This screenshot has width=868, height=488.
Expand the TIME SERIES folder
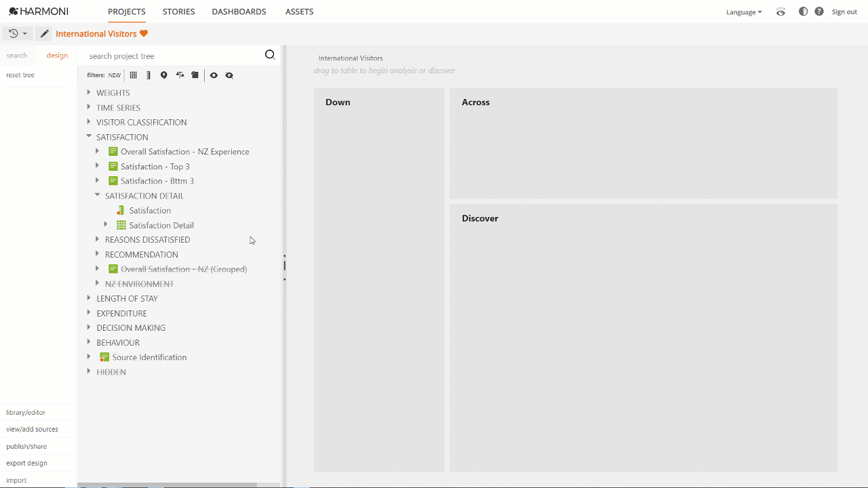pyautogui.click(x=89, y=107)
